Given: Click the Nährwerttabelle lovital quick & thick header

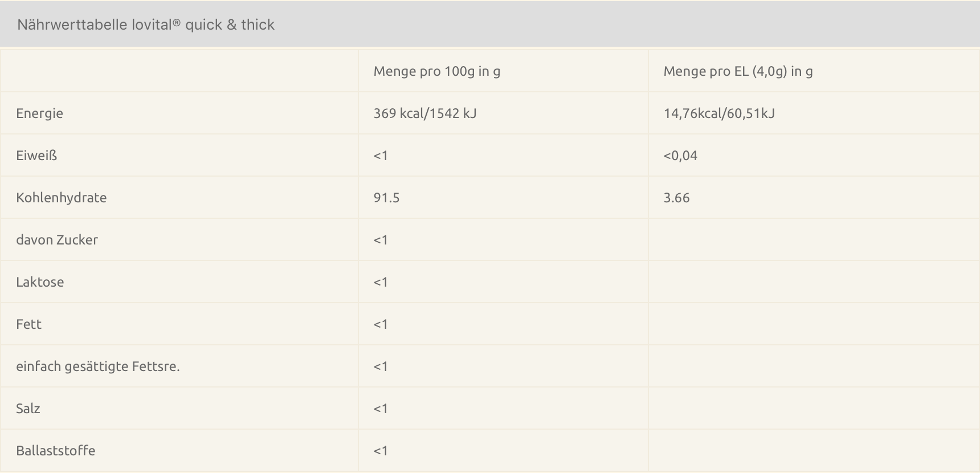Looking at the screenshot, I should 146,25.
